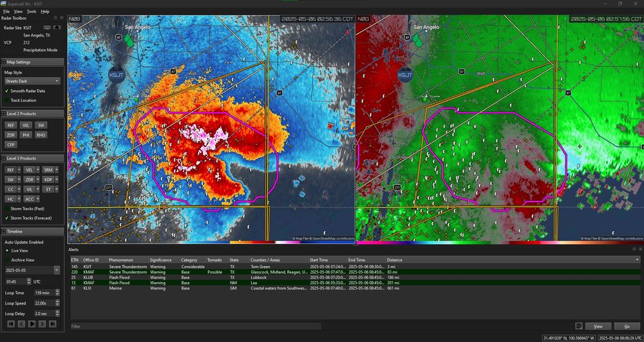644x342 pixels.
Task: Select Level 2 CFP product
Action: pyautogui.click(x=11, y=144)
